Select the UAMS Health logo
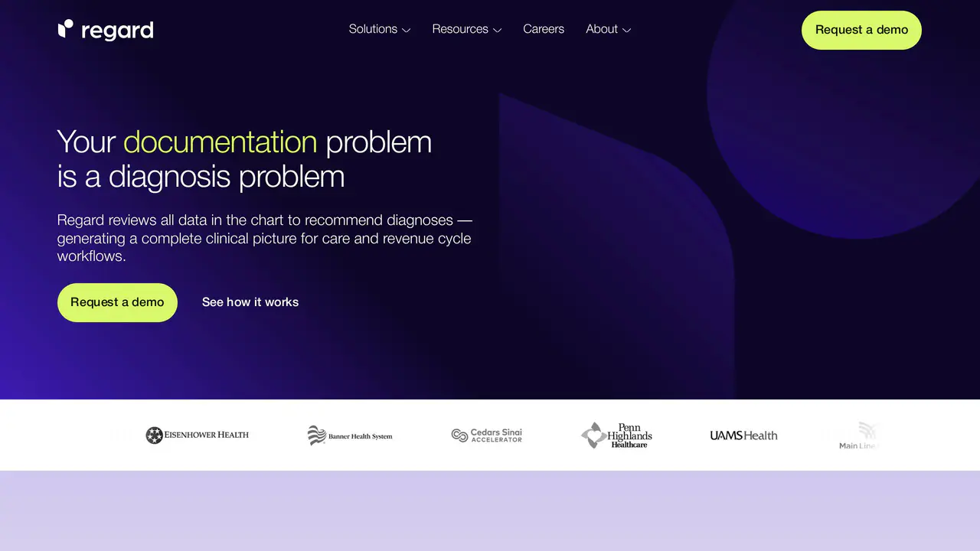 [x=743, y=435]
